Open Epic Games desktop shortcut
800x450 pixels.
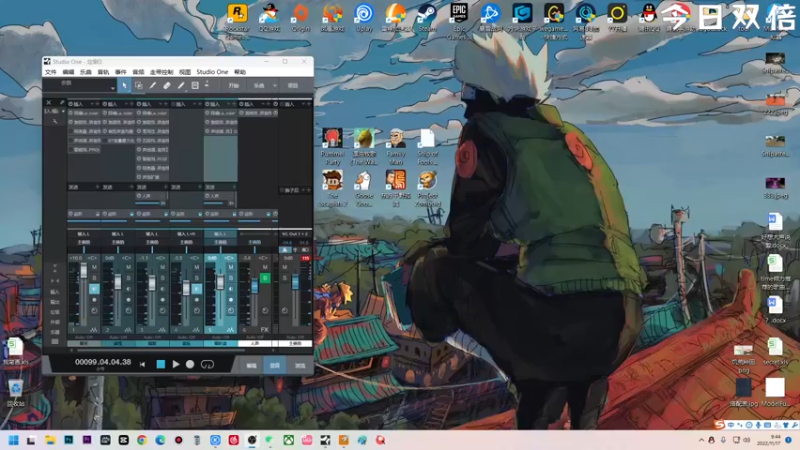[459, 20]
